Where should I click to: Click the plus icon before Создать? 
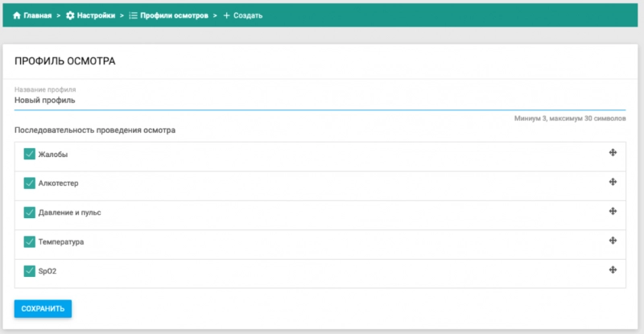click(226, 15)
